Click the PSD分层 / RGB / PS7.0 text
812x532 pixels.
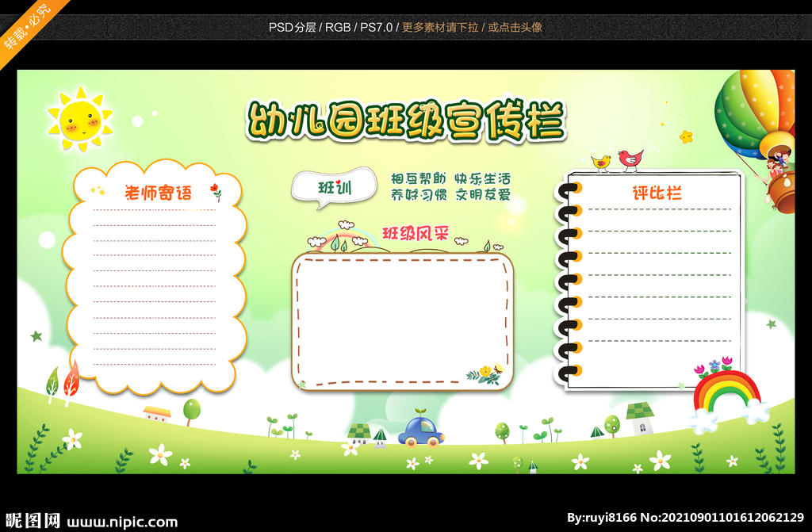tap(331, 28)
